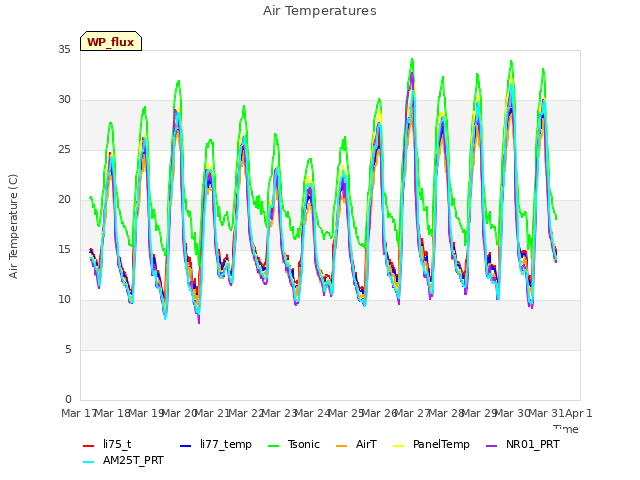Click the 15 y-axis tick label

64,250
